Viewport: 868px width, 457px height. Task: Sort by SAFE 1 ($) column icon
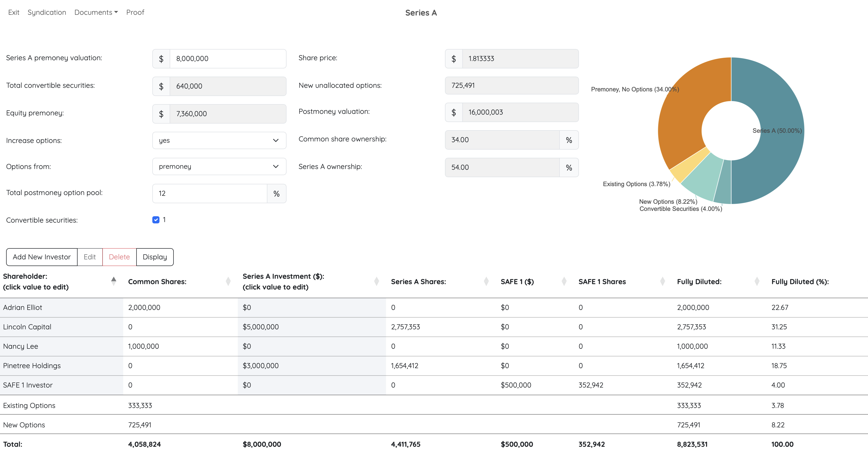click(x=564, y=281)
